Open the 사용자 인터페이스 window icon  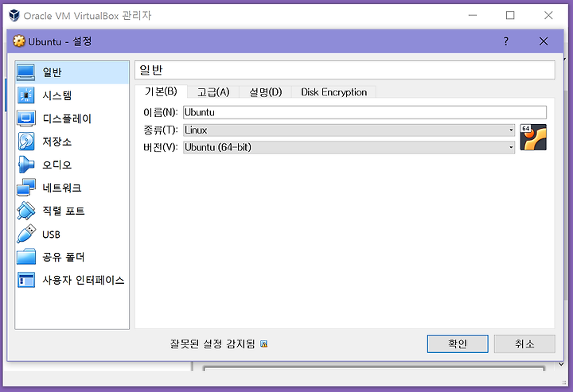click(x=26, y=280)
